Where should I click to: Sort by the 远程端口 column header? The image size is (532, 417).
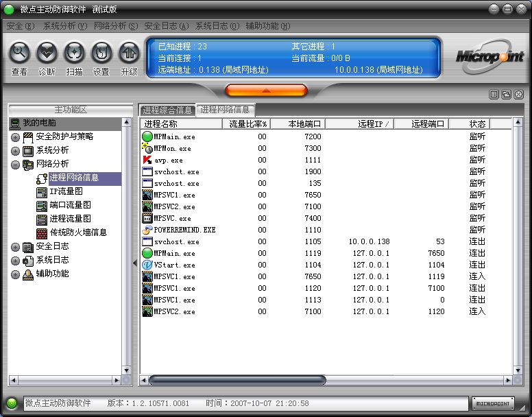click(422, 124)
